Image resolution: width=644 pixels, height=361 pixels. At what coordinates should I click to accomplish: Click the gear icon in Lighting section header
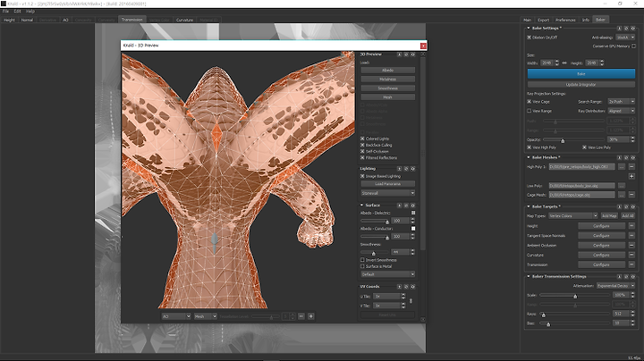click(412, 169)
